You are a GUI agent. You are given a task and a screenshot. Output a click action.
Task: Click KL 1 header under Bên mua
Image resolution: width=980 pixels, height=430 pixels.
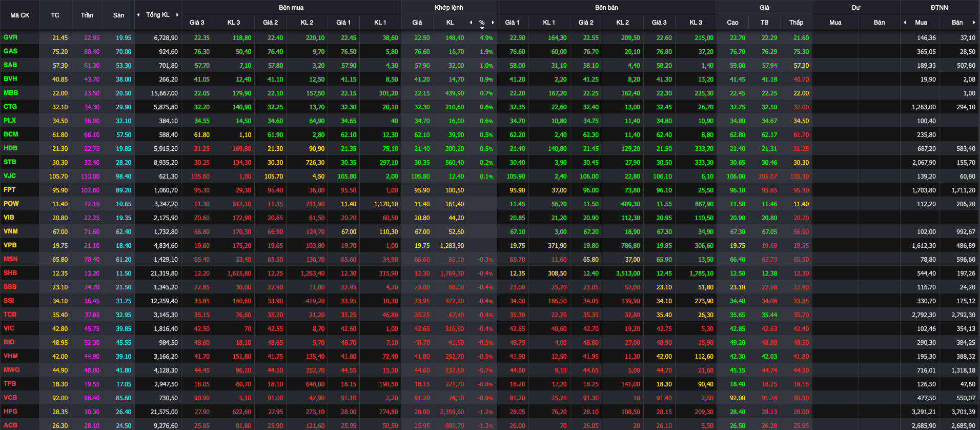coord(380,23)
